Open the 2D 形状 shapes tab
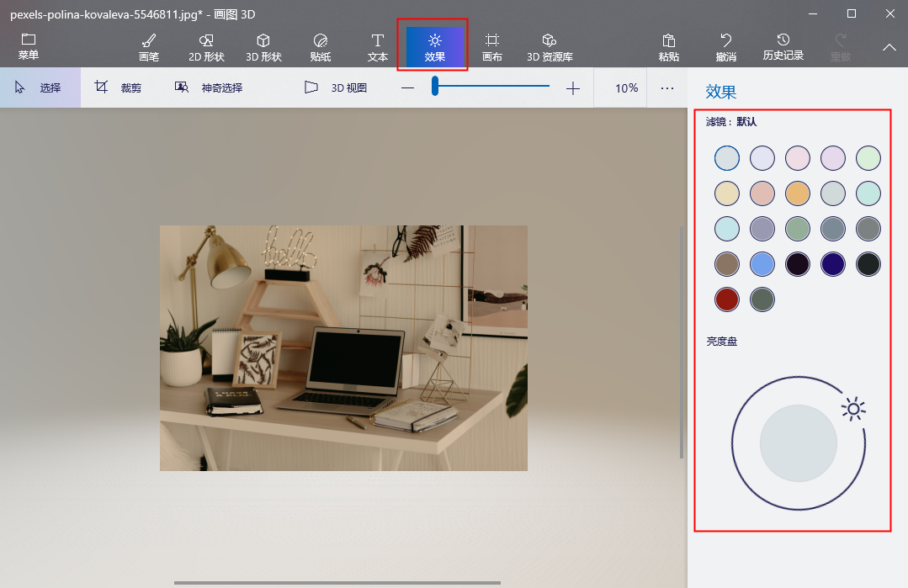Image resolution: width=908 pixels, height=588 pixels. click(x=206, y=47)
